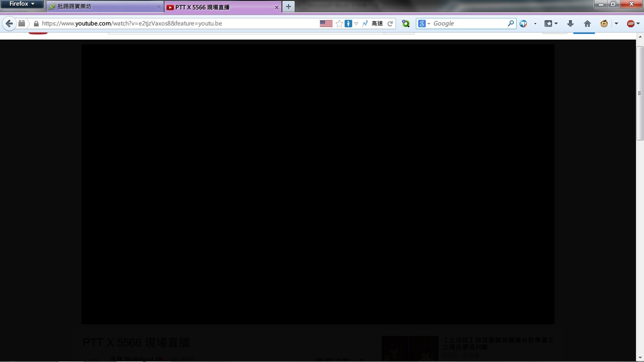This screenshot has width=644, height=362.
Task: Click the blue globe extension icon
Action: (523, 24)
